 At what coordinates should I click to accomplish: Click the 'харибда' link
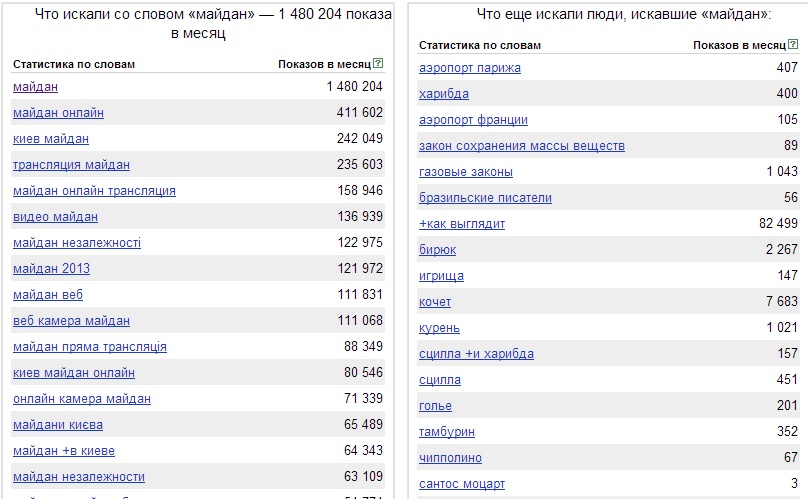tap(444, 94)
